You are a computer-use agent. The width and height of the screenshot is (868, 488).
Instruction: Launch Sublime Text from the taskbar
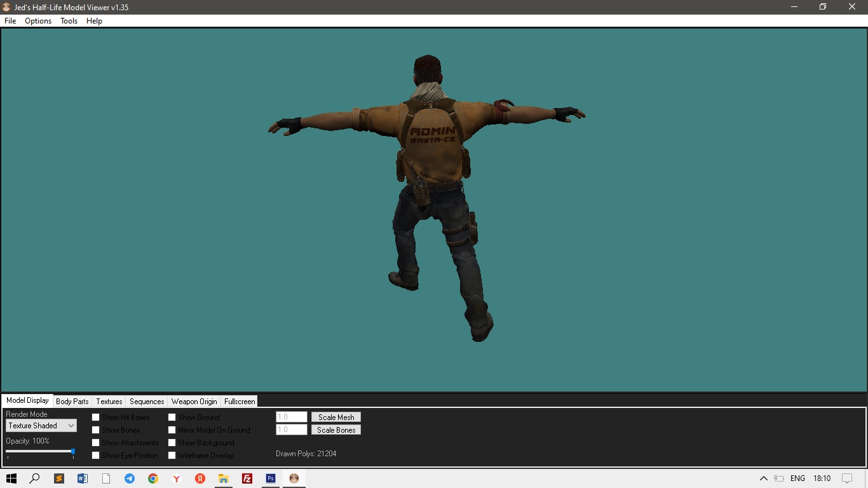coord(59,478)
